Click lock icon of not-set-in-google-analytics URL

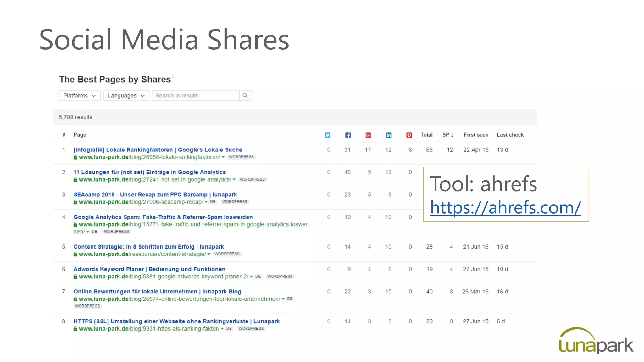coord(75,180)
